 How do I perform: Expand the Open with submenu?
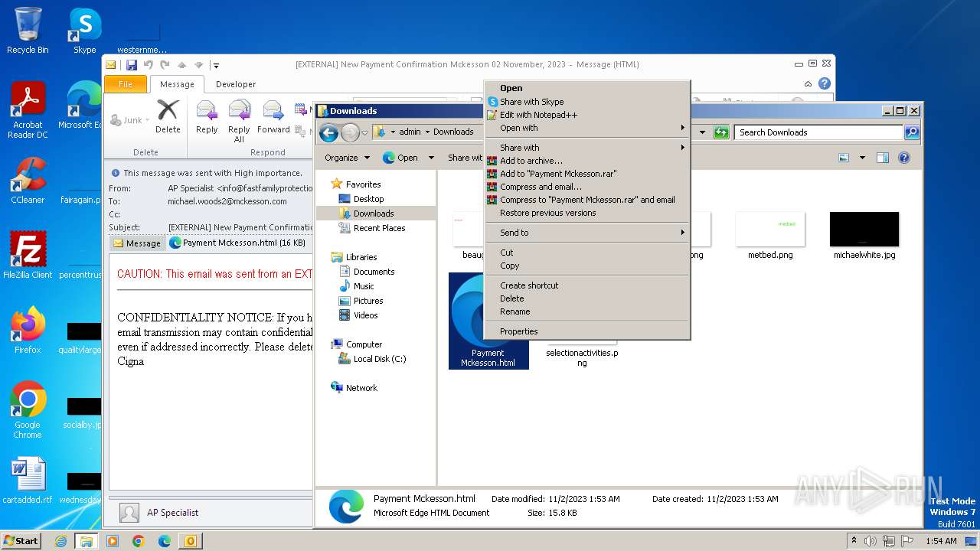(587, 128)
